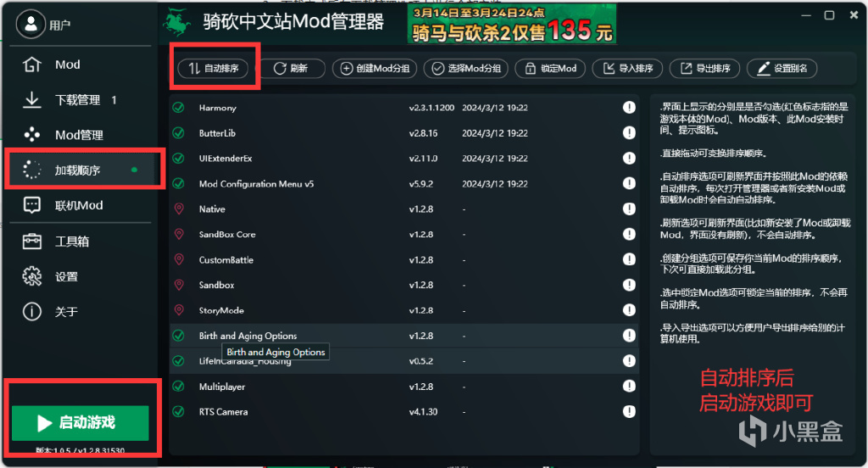Toggle the RTS Camera mod checkmark
The height and width of the screenshot is (468, 868).
click(x=178, y=411)
